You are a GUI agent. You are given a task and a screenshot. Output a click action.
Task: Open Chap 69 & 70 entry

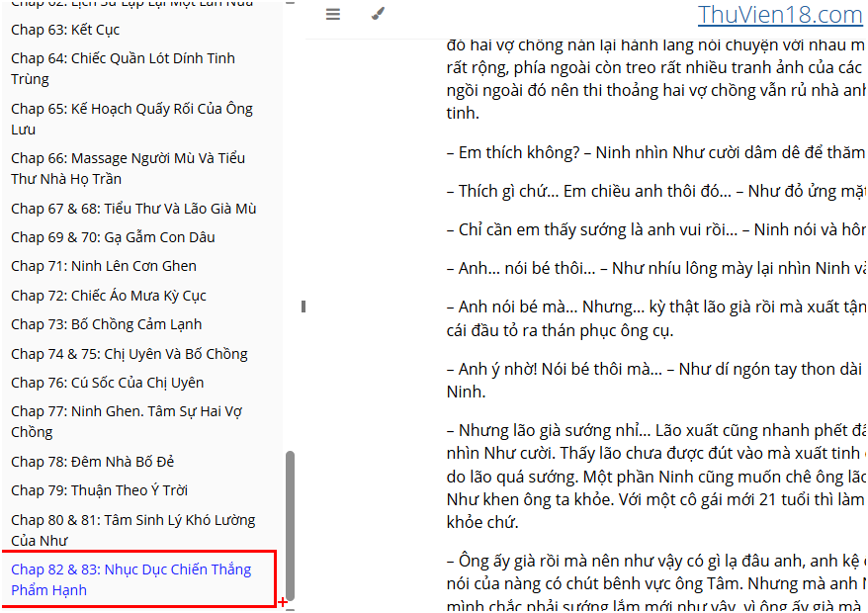pos(113,237)
